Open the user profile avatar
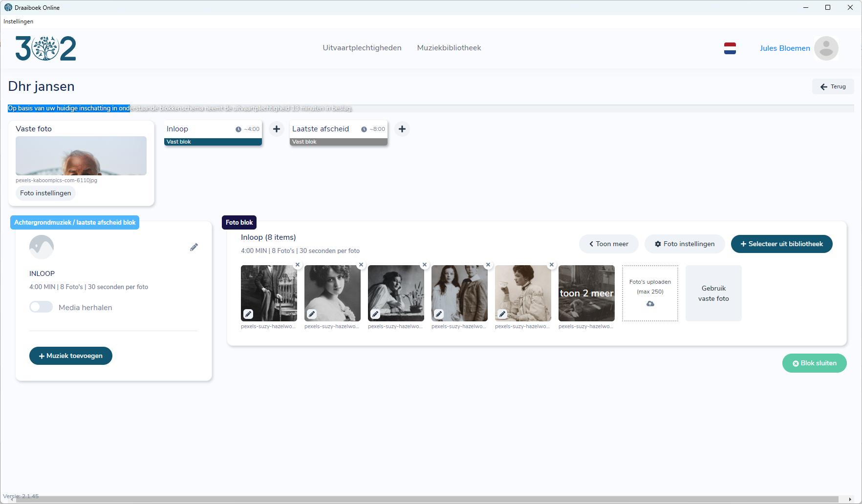The width and height of the screenshot is (862, 504). 826,48
